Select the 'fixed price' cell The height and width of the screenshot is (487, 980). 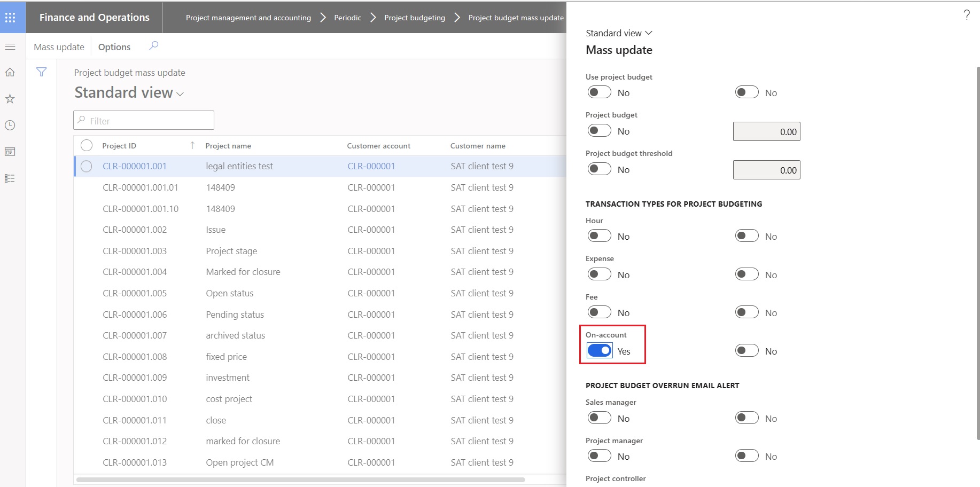227,357
